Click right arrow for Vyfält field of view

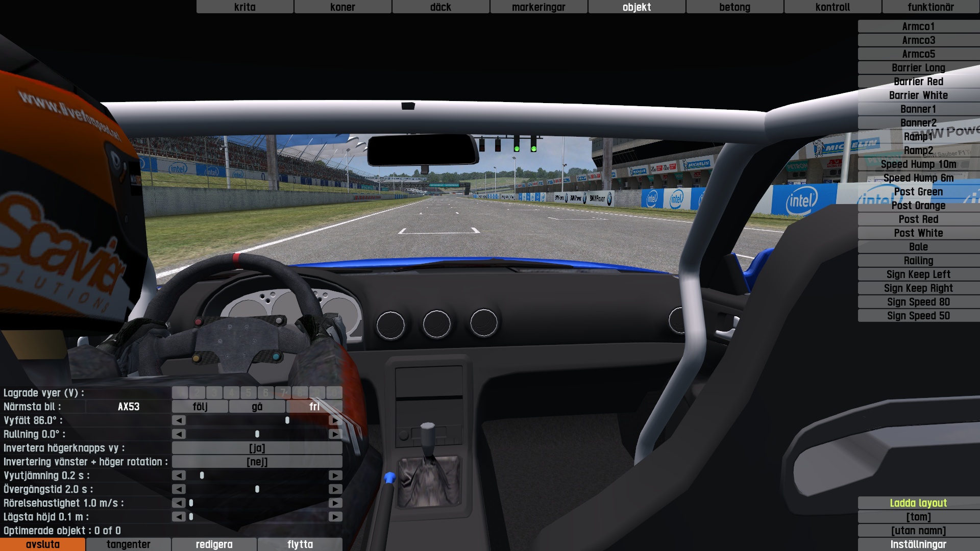coord(335,420)
